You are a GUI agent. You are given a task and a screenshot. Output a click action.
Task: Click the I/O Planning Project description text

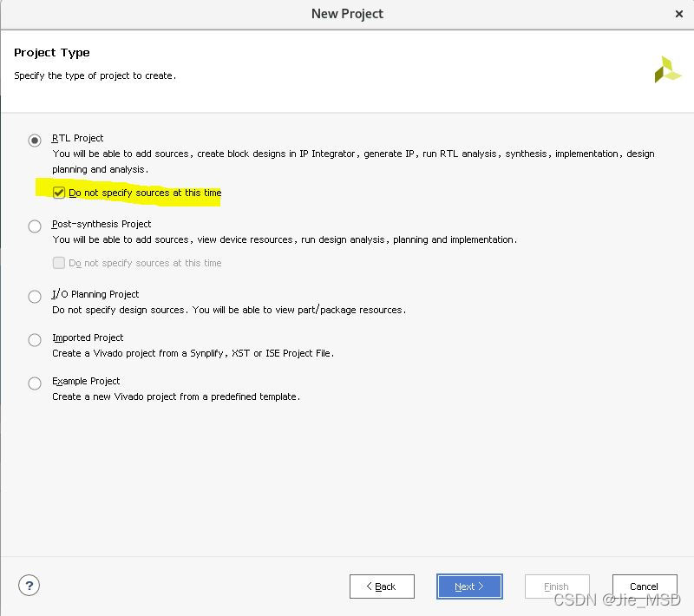(x=229, y=310)
